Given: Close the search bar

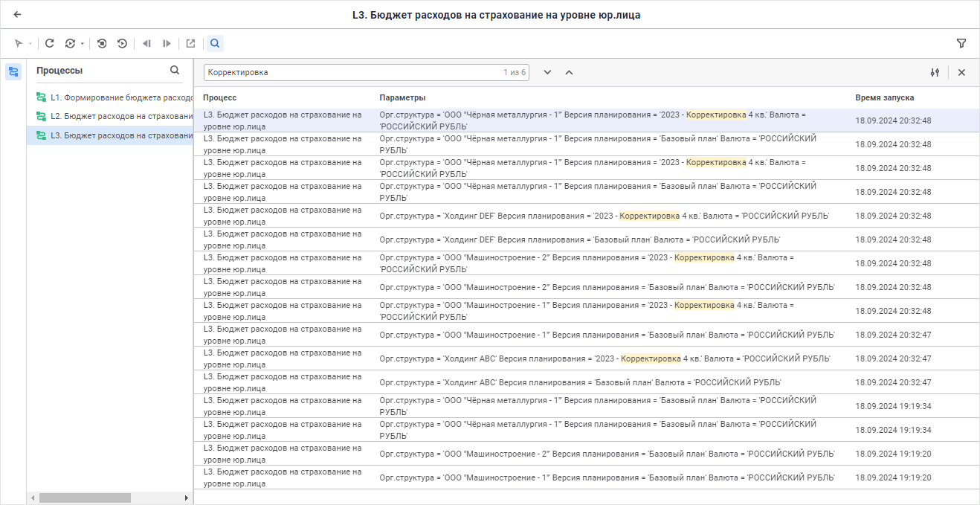Looking at the screenshot, I should (x=961, y=73).
